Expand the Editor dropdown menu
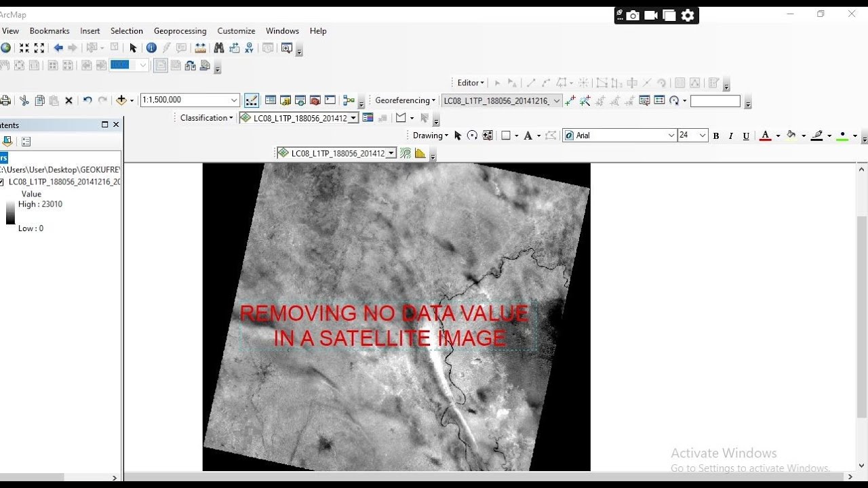Image resolution: width=868 pixels, height=488 pixels. (x=471, y=83)
